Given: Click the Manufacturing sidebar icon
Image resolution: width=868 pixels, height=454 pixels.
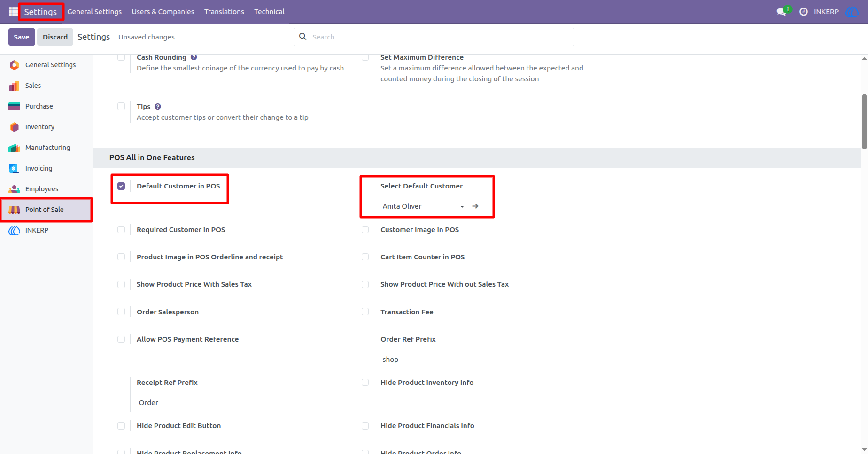Looking at the screenshot, I should click(x=15, y=148).
